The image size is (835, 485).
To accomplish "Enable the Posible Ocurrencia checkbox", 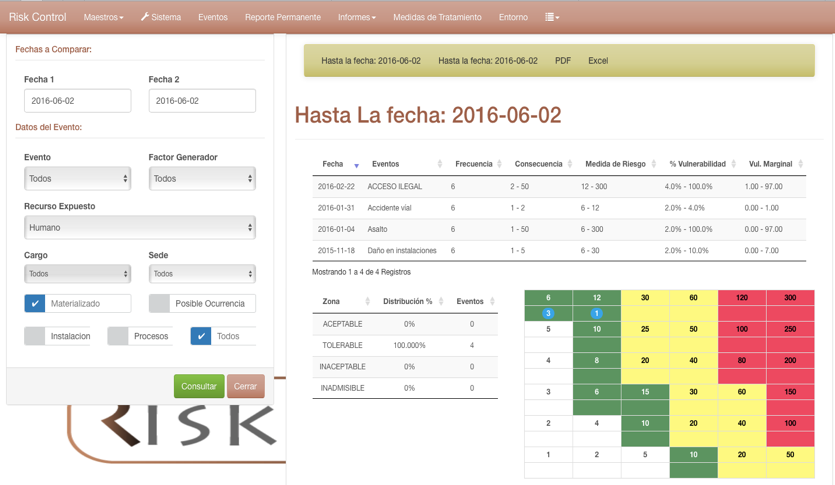I will pos(159,304).
